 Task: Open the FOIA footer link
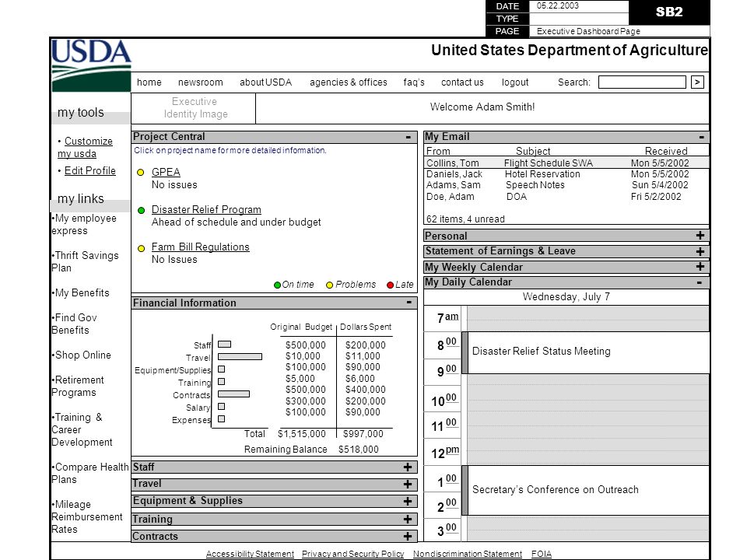tap(542, 554)
